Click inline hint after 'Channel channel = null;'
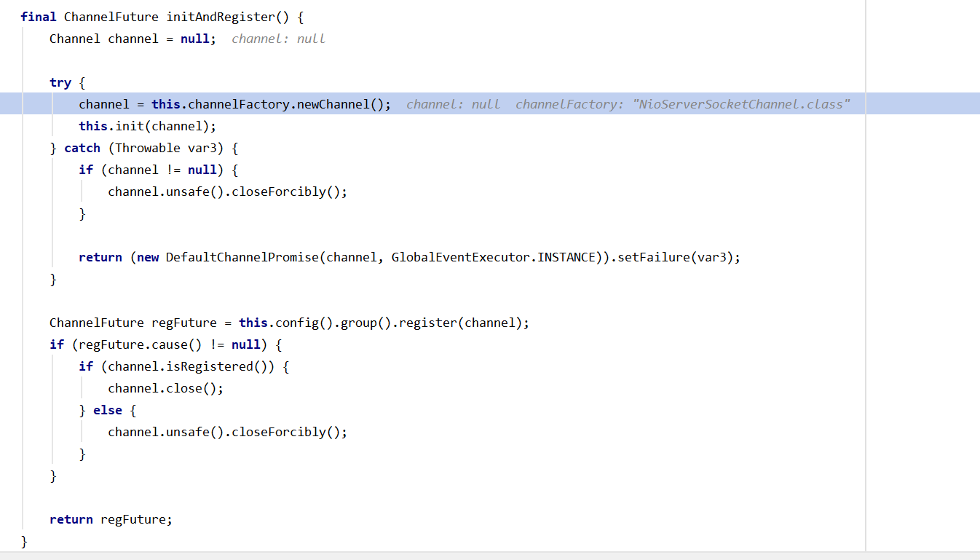980x560 pixels. tap(278, 39)
